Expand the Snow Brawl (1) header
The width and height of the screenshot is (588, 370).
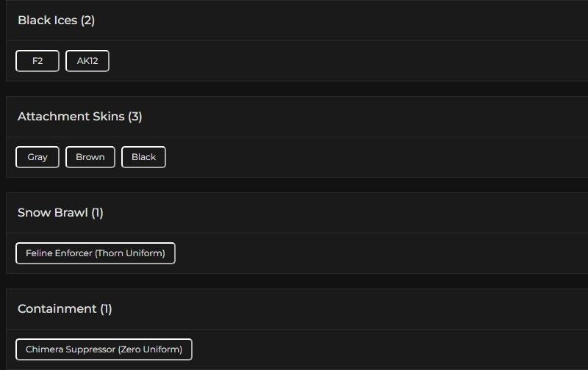(294, 213)
